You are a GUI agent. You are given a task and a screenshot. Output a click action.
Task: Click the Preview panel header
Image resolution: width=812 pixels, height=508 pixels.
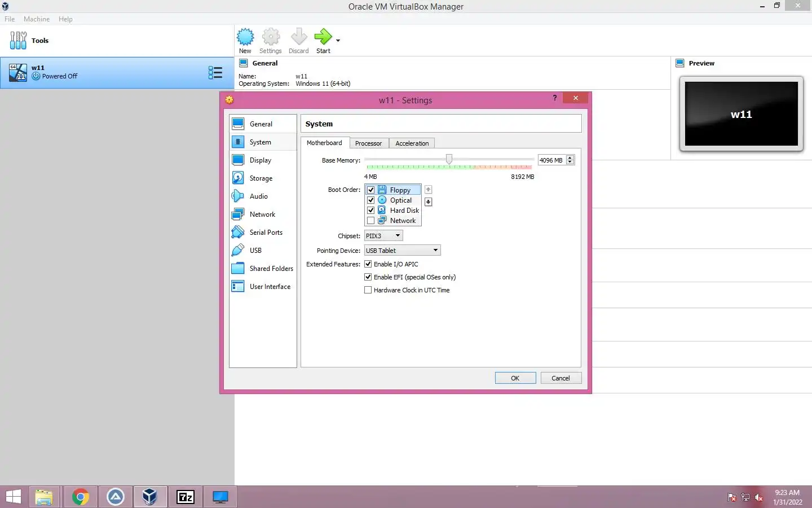pyautogui.click(x=701, y=63)
